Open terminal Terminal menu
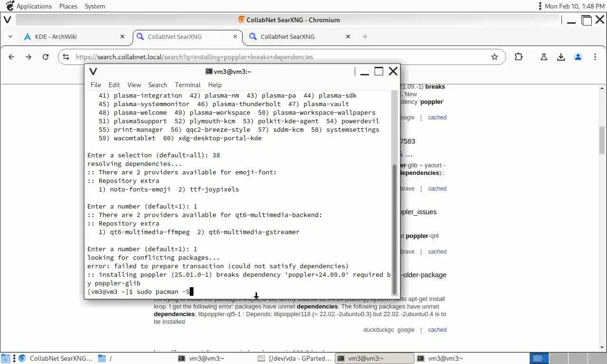 click(187, 85)
